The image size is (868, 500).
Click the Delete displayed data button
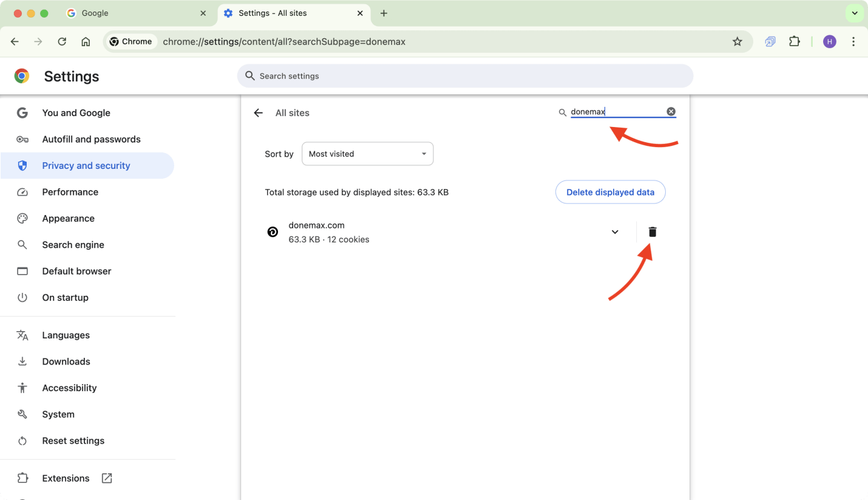pos(610,192)
